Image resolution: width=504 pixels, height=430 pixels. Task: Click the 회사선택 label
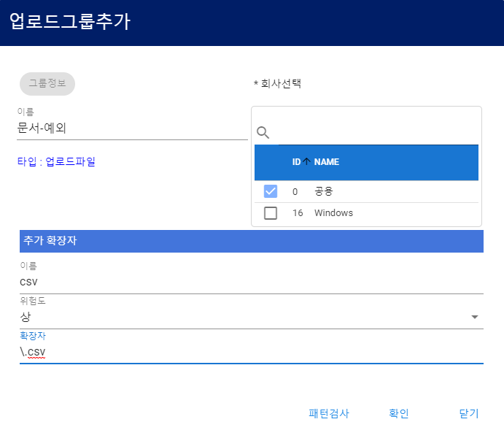pyautogui.click(x=277, y=84)
